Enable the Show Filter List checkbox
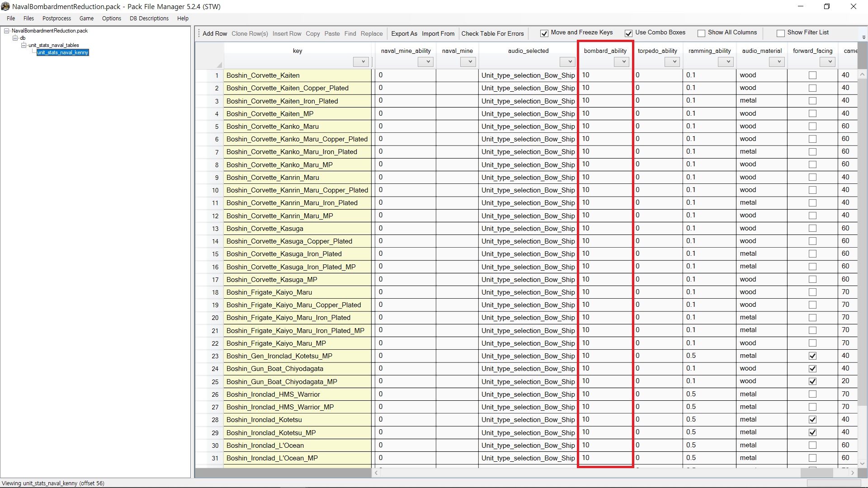The image size is (868, 488). click(780, 33)
